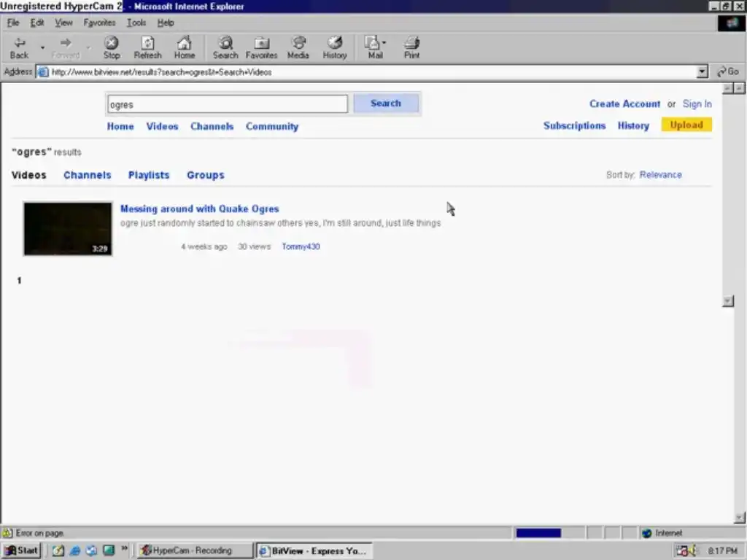Open the File menu
This screenshot has width=747, height=560.
(x=13, y=23)
